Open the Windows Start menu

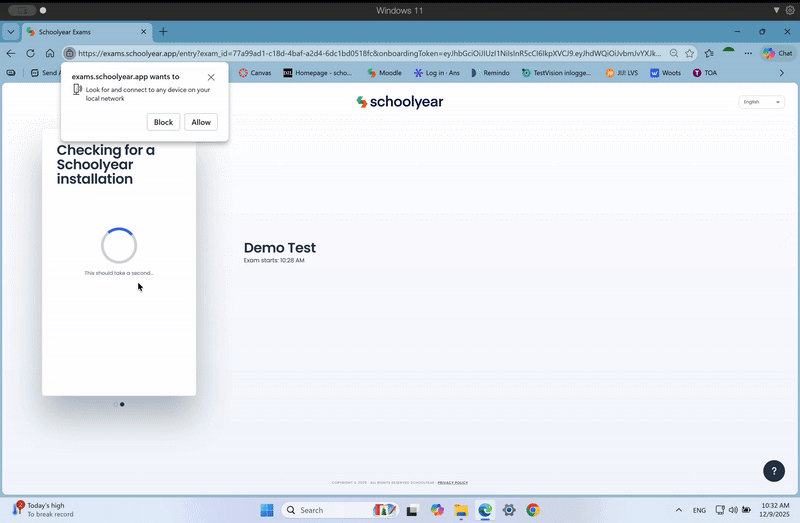[x=267, y=510]
